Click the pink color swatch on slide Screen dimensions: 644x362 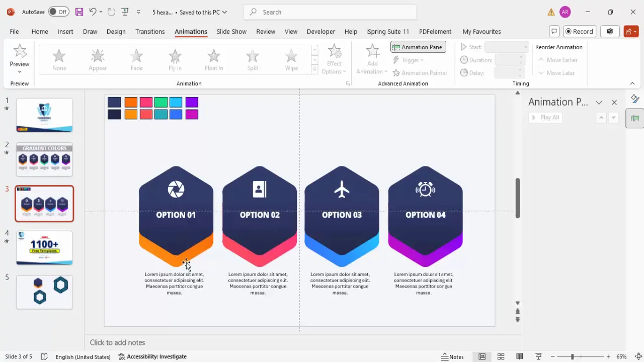coord(146,103)
